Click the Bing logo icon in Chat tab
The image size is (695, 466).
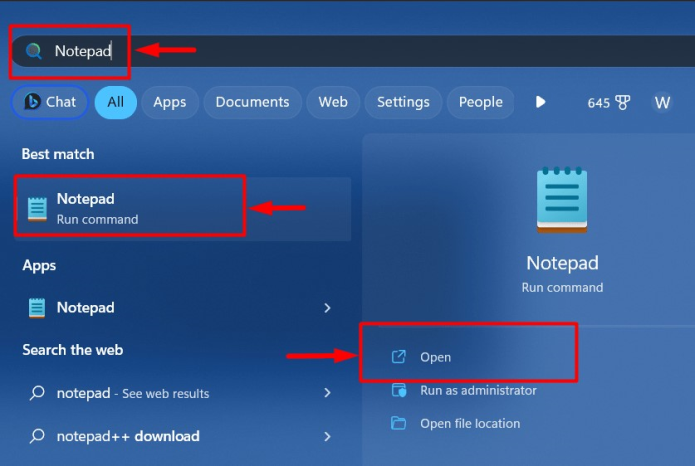31,102
